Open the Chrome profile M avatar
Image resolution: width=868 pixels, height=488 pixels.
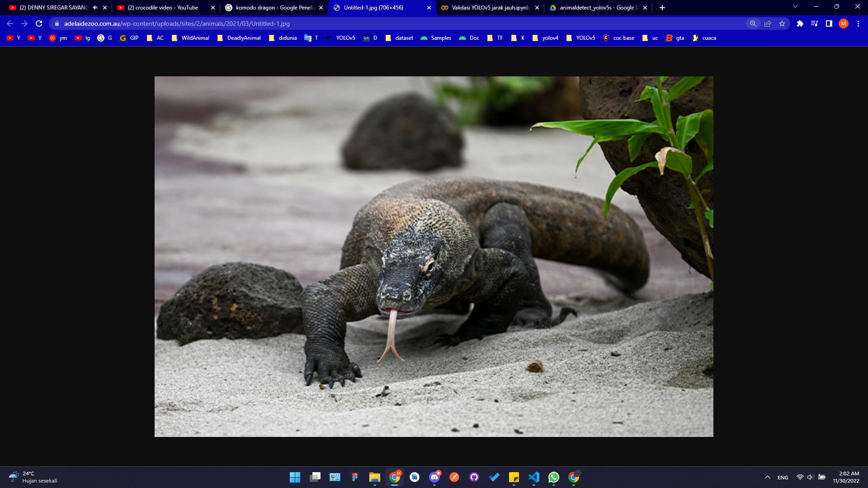(x=843, y=23)
